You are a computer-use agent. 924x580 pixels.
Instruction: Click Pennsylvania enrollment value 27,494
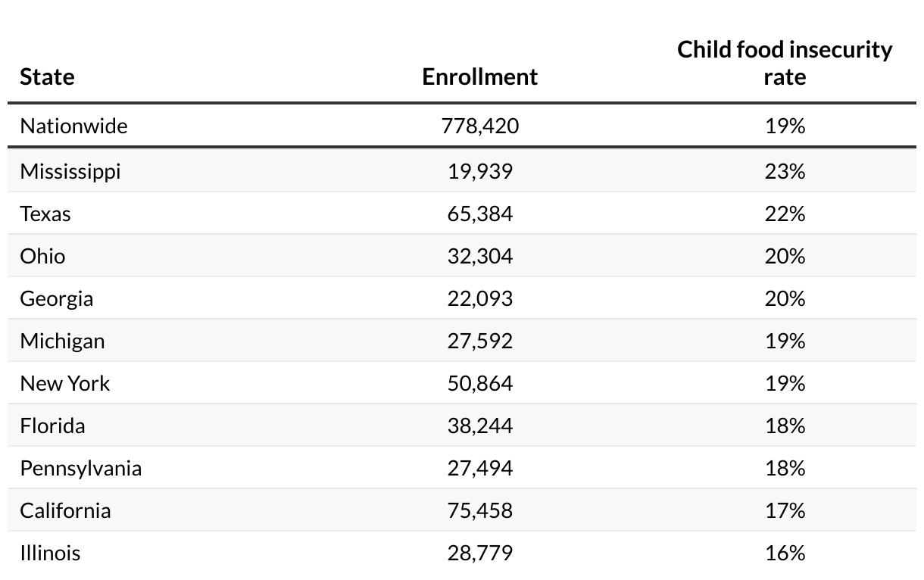pyautogui.click(x=479, y=468)
